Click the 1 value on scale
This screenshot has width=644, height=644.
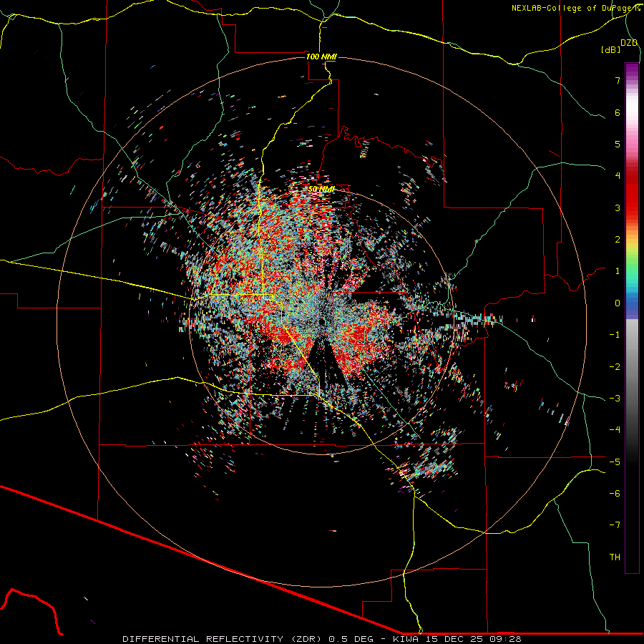point(618,271)
